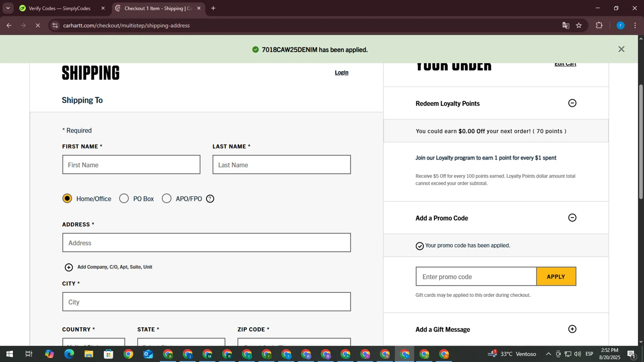
Task: Click into the Address field
Action: click(207, 243)
